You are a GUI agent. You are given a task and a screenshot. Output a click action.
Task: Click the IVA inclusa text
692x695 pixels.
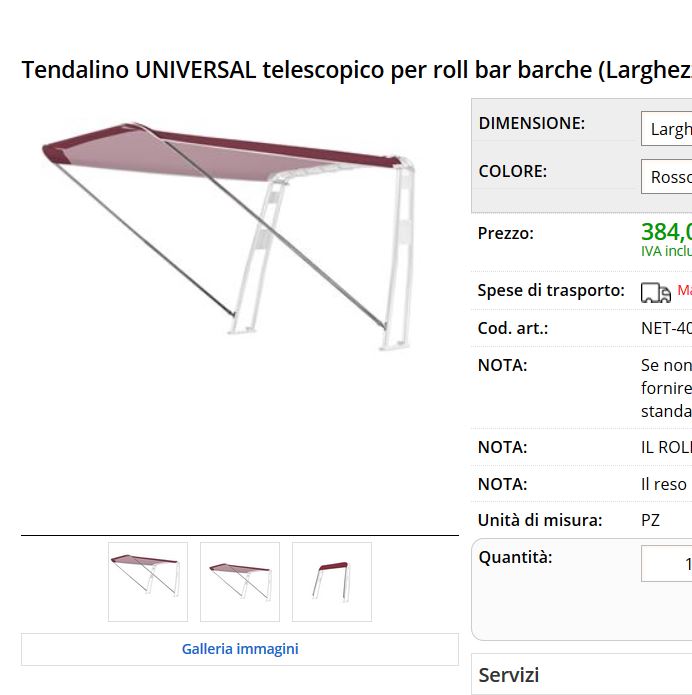[x=666, y=251]
